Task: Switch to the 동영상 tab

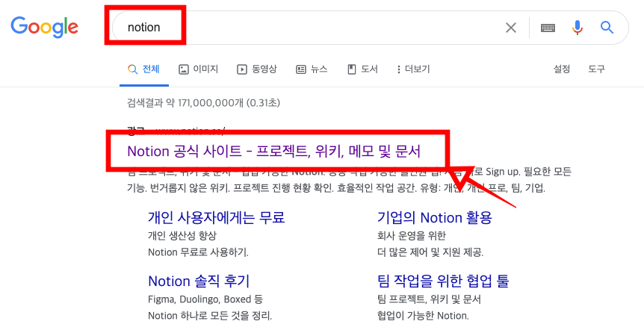Action: [257, 69]
